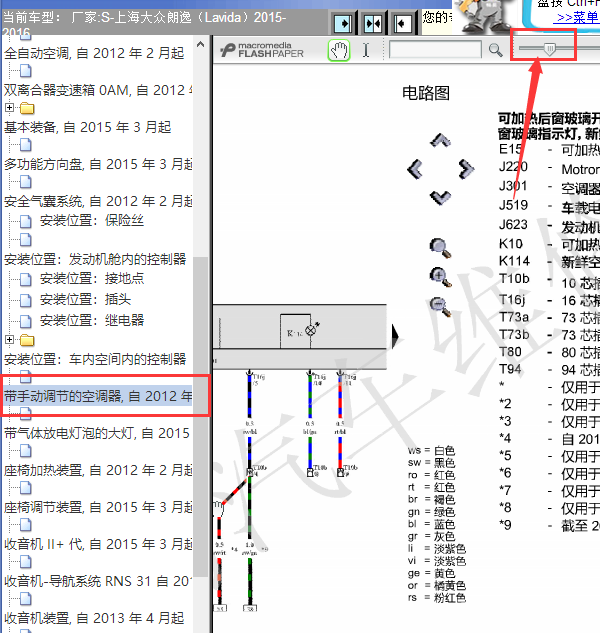Click document icon under 带气体放电灯泡的大灯
The height and width of the screenshot is (633, 600).
click(25, 451)
